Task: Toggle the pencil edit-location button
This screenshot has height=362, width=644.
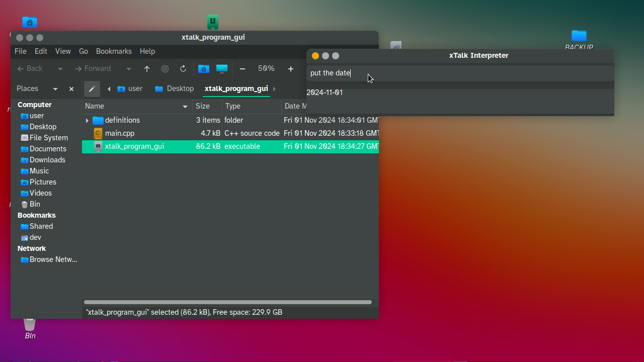Action: pos(92,89)
